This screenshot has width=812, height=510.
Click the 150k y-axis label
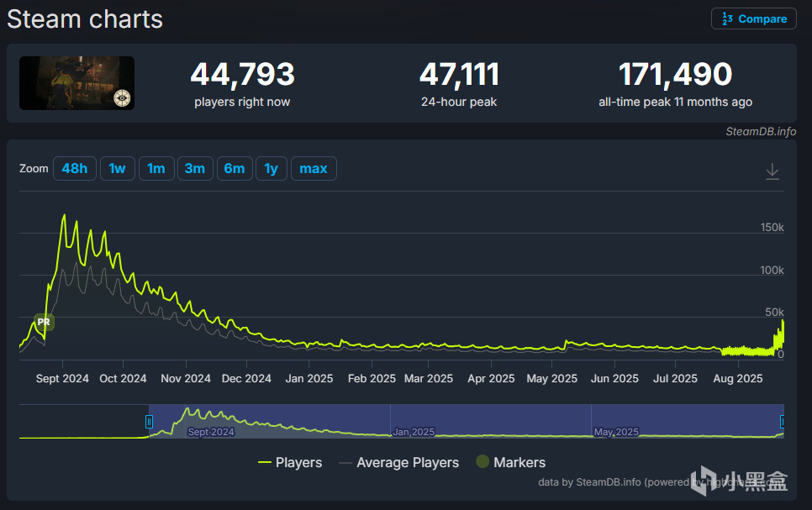point(772,228)
